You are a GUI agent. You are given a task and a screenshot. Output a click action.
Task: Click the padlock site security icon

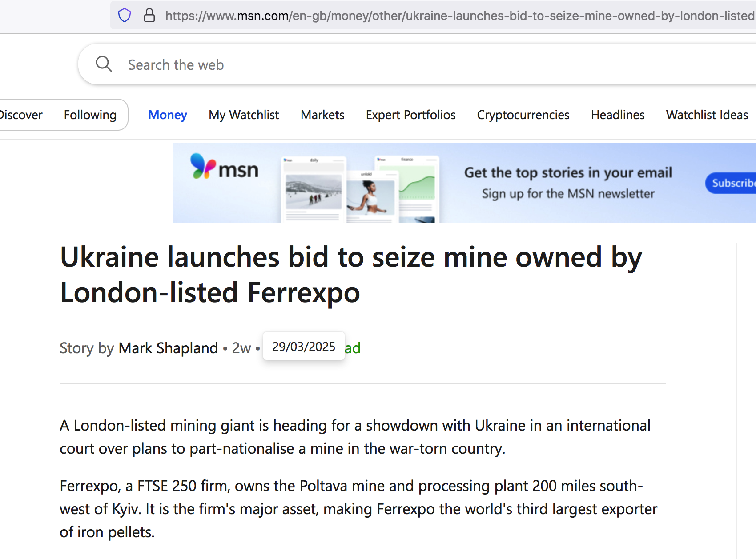149,16
